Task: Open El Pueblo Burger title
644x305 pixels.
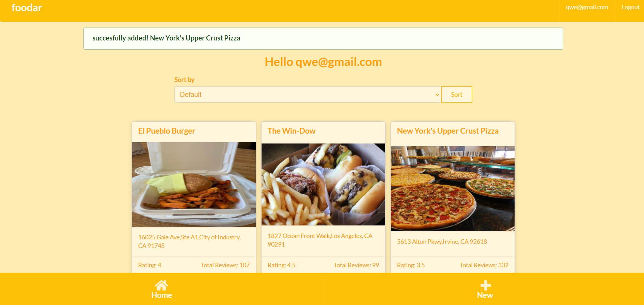Action: [167, 131]
